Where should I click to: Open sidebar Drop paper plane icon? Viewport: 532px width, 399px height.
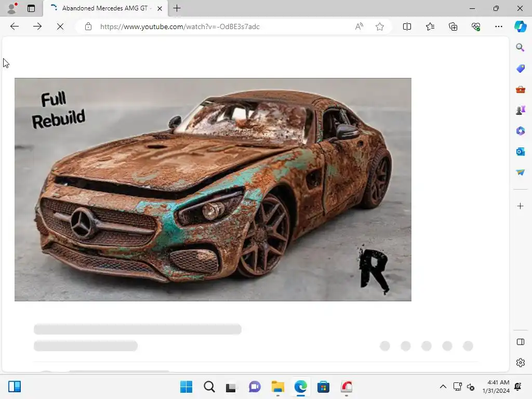coord(520,172)
